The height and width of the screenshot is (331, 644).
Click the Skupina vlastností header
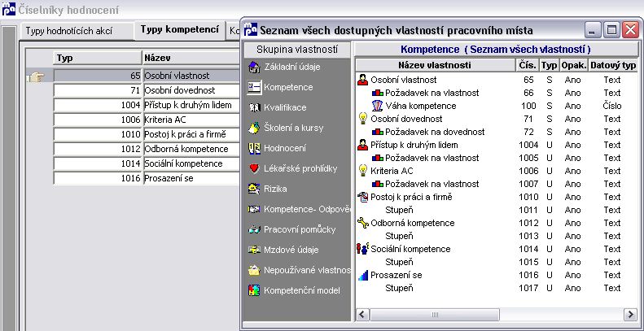tap(297, 50)
